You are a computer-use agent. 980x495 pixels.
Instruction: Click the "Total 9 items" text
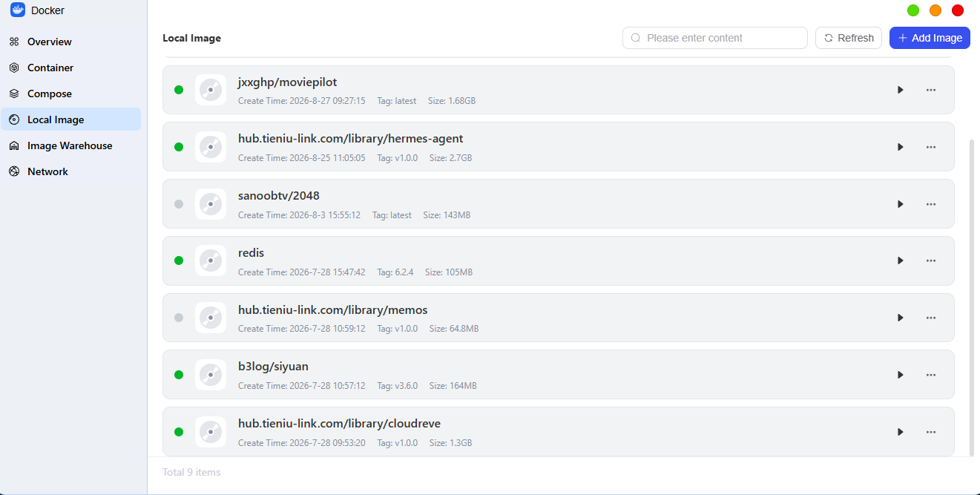click(191, 472)
